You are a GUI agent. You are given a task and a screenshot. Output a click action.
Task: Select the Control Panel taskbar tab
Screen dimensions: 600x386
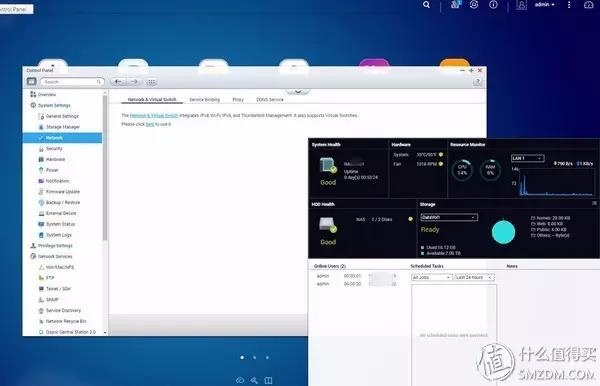(x=16, y=9)
